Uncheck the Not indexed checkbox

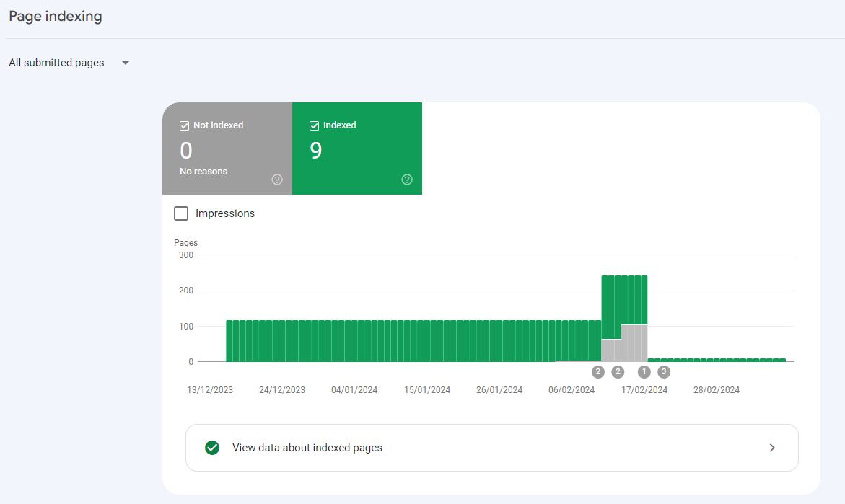(184, 125)
